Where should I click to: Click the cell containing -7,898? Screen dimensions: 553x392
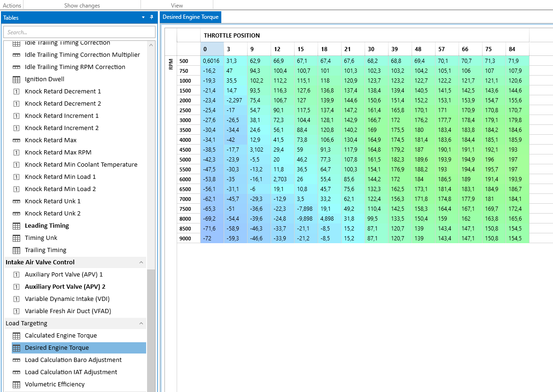coord(306,209)
